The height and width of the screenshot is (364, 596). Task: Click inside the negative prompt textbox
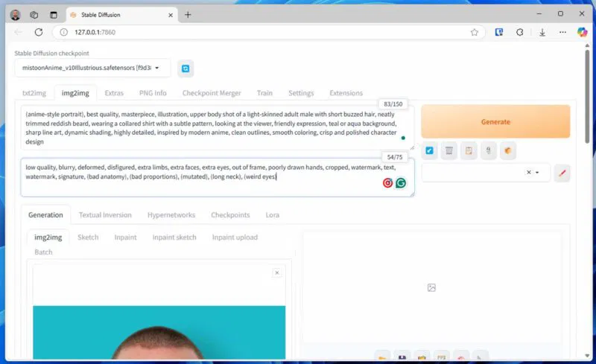coord(218,177)
